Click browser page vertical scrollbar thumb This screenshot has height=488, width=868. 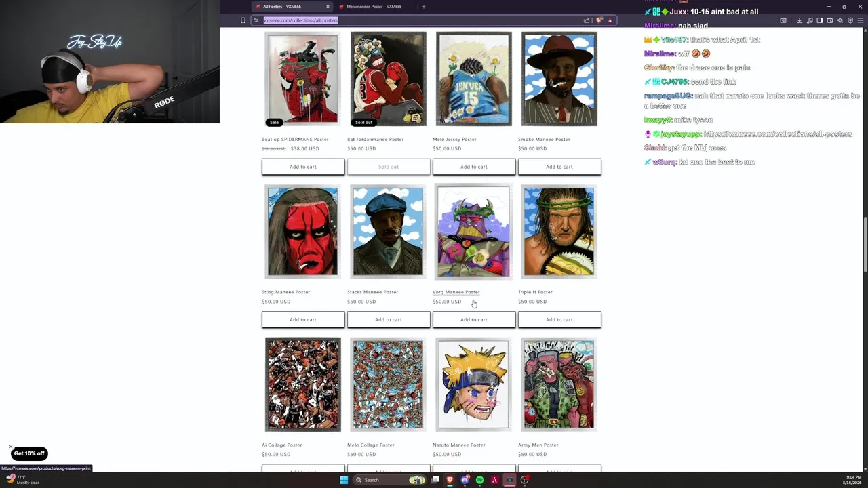[x=865, y=245]
